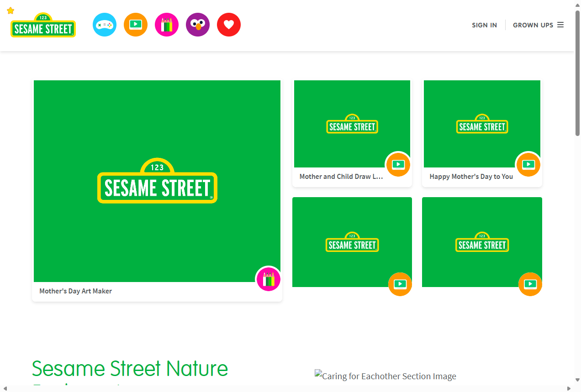Open Videos using the orange play icon
Viewport: 581px width, 392px height.
coord(135,25)
